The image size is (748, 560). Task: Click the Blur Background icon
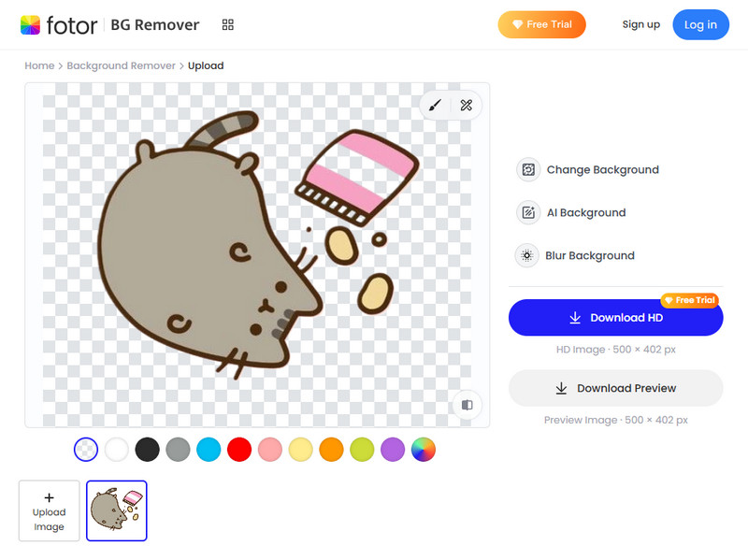(x=527, y=255)
